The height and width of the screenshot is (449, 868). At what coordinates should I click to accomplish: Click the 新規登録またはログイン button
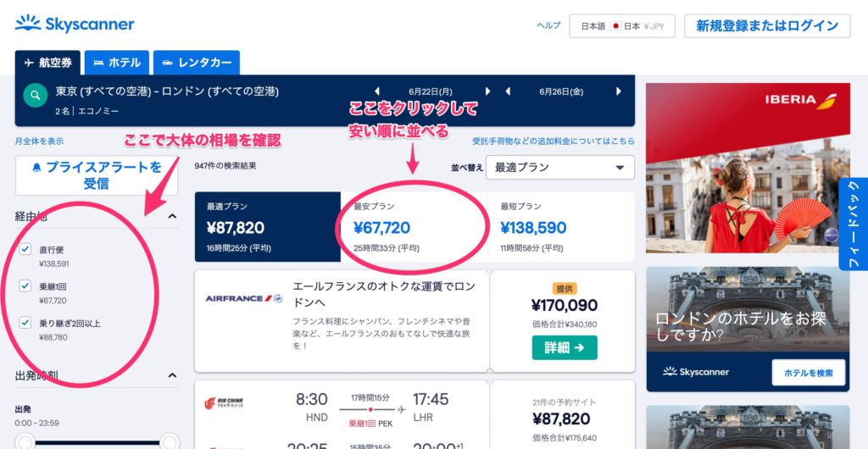(x=767, y=26)
